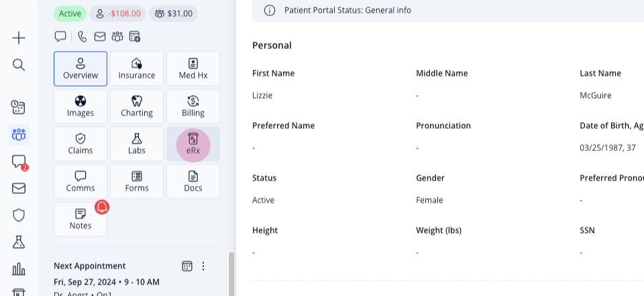The width and height of the screenshot is (644, 296).
Task: Open the Comms tab
Action: point(80,182)
